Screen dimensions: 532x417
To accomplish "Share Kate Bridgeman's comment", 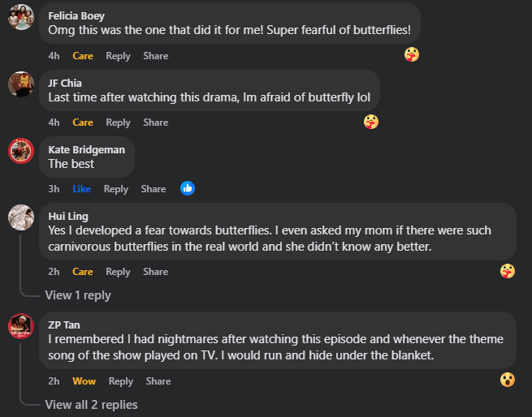I will point(153,189).
